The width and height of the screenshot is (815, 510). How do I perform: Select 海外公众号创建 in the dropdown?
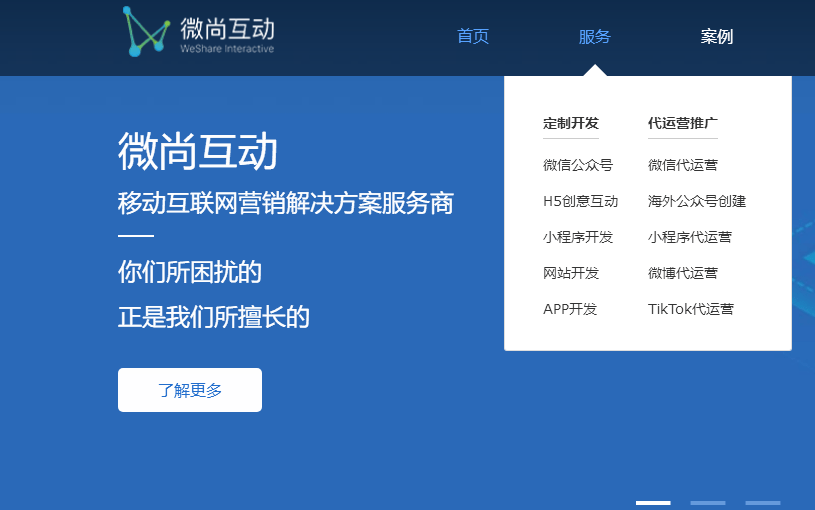(696, 201)
